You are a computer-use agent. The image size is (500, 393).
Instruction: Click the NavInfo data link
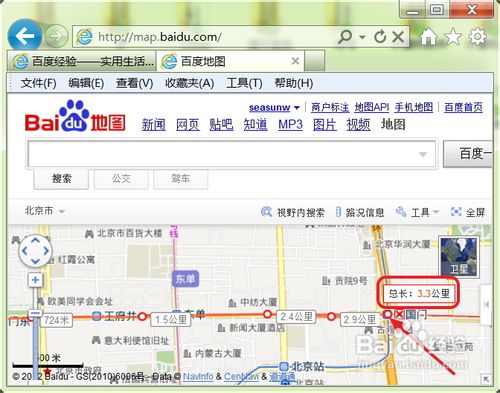pos(198,377)
